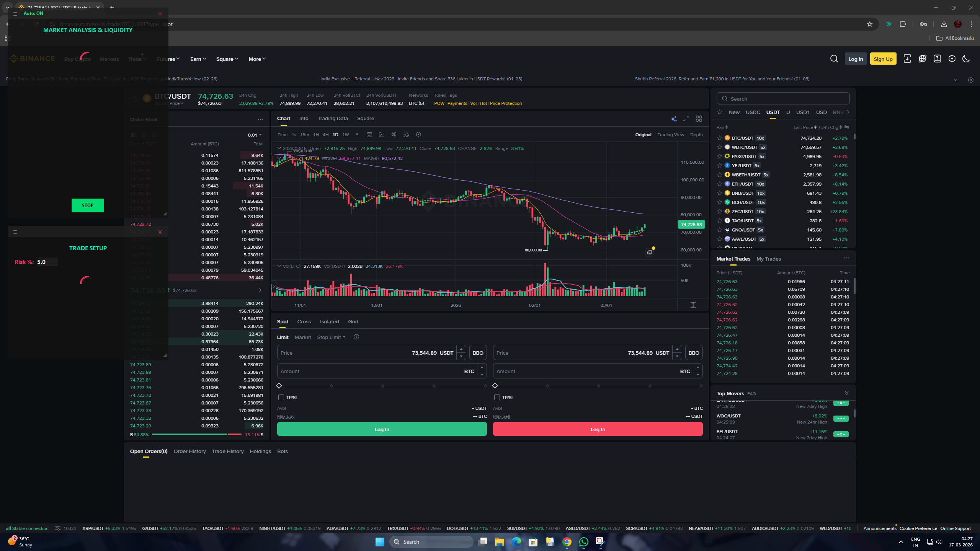Open the chart AI assistant sparkle icon
Image resolution: width=980 pixels, height=551 pixels.
[x=674, y=119]
